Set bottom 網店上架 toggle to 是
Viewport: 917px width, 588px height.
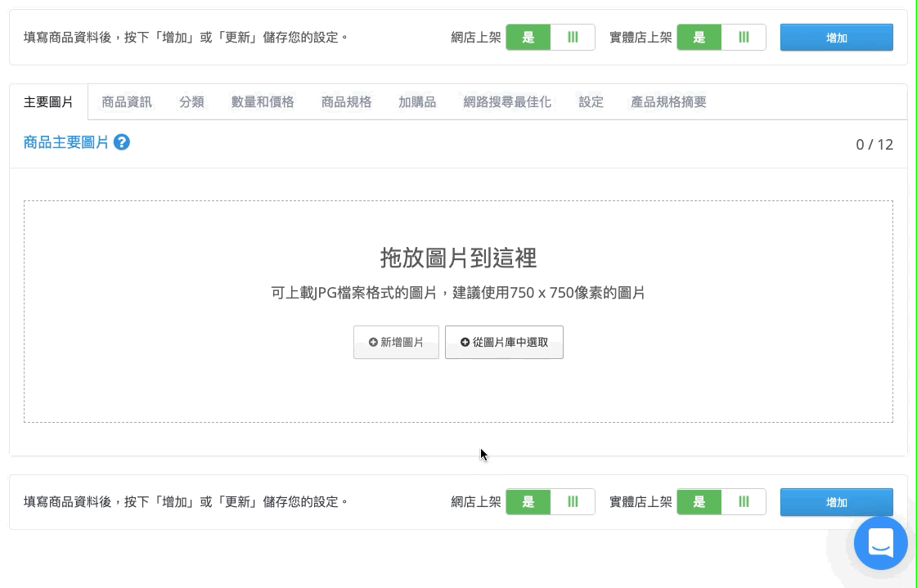(528, 501)
